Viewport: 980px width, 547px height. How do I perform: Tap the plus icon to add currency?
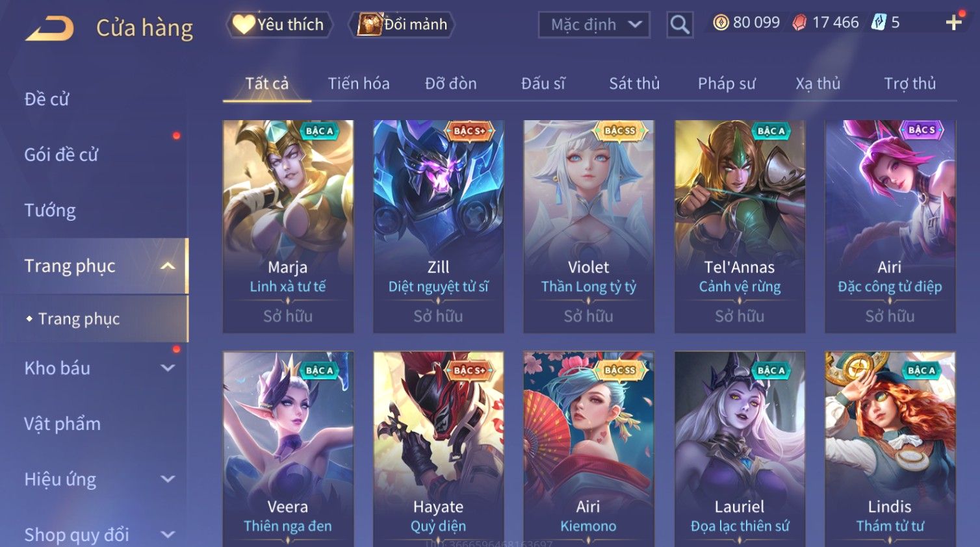pos(953,23)
